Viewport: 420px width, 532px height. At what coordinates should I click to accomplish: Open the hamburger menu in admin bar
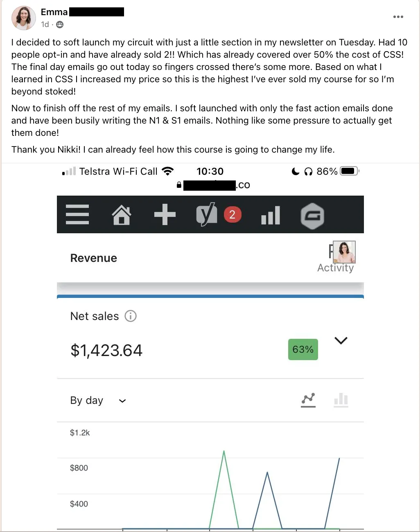(77, 214)
